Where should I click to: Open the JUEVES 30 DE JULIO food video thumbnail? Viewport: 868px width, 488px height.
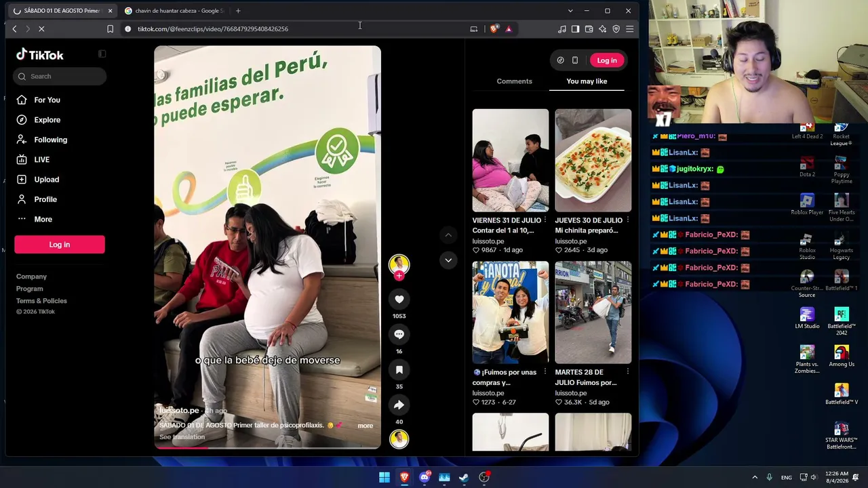[593, 161]
